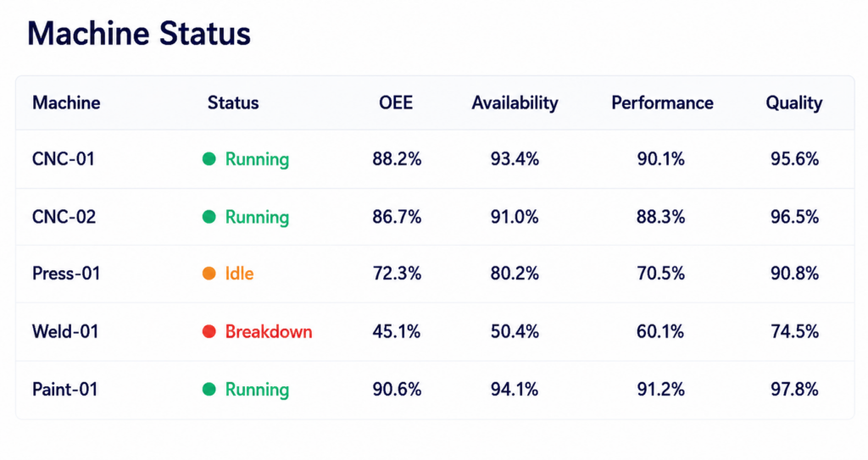Sort by the OEE column header

click(x=396, y=103)
